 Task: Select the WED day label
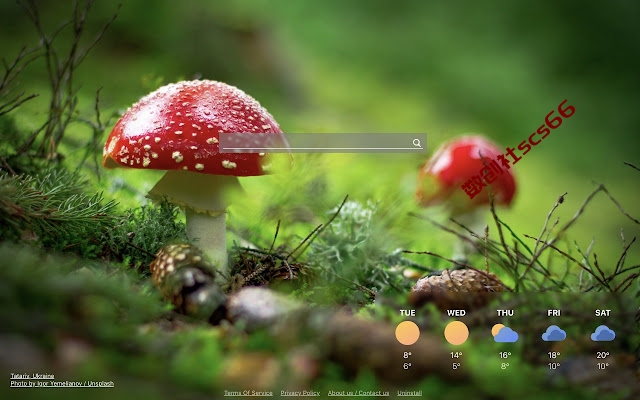click(456, 313)
